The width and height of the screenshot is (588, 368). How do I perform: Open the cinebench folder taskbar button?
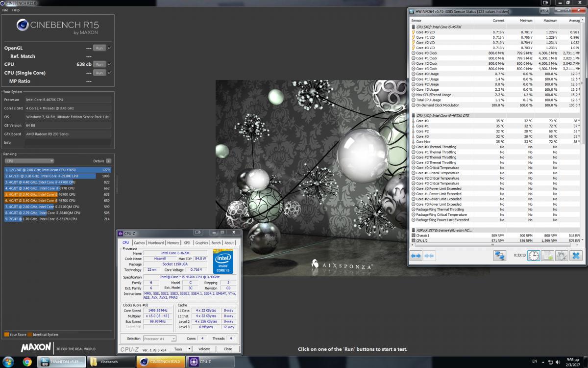pos(111,362)
